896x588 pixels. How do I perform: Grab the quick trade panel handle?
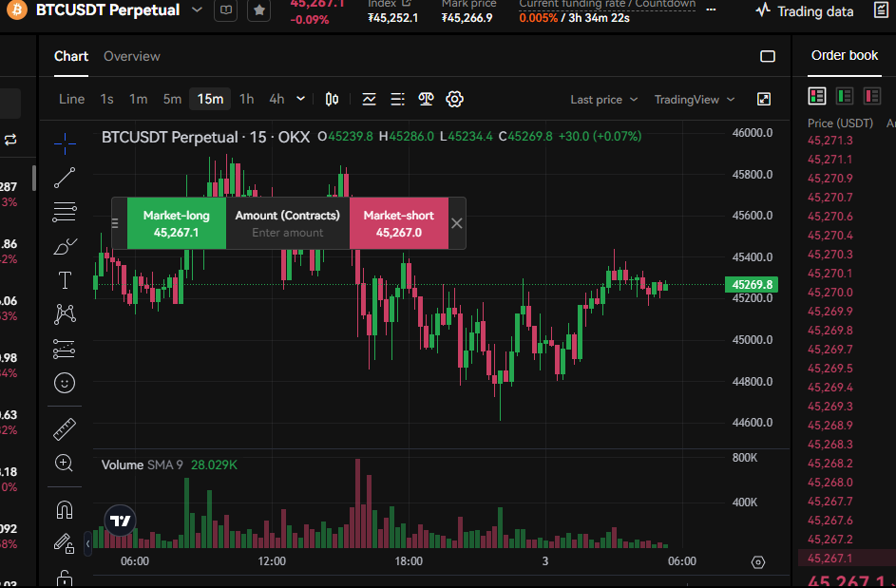[115, 223]
